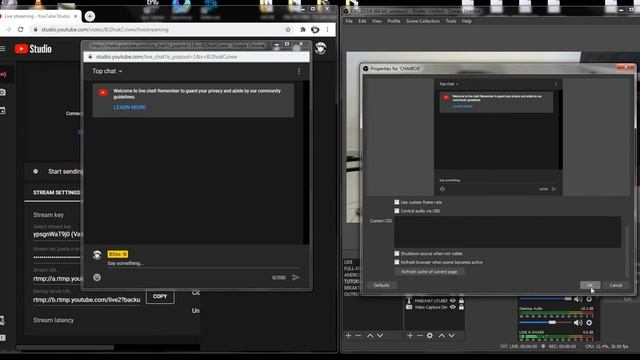This screenshot has width=640, height=360.
Task: Click the main Chrome address bar
Action: click(x=159, y=29)
